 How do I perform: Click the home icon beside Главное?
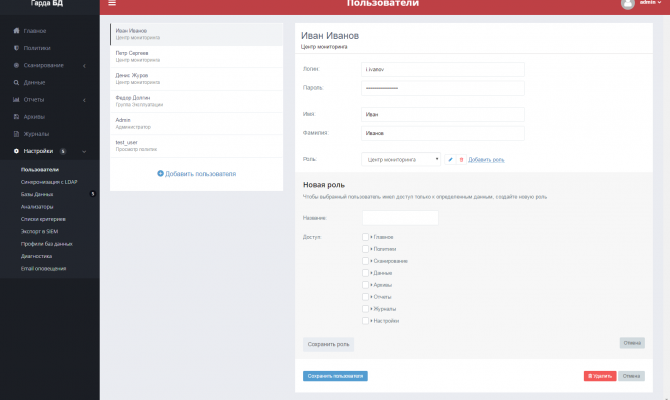(x=16, y=31)
